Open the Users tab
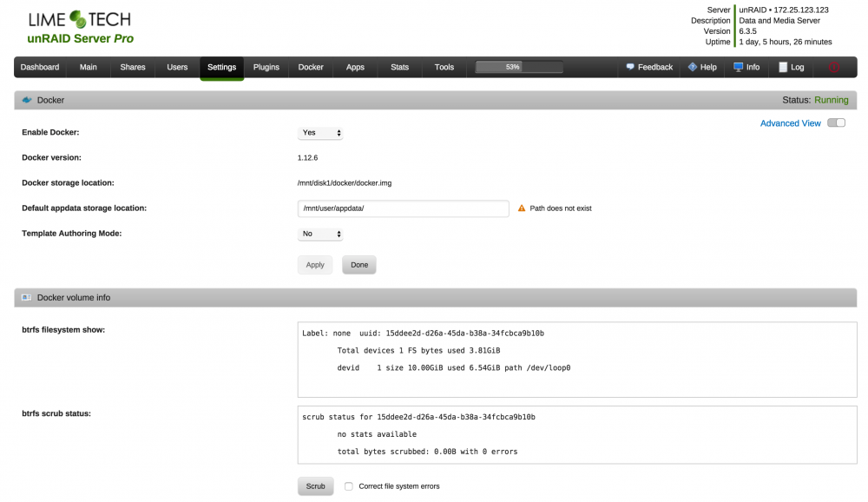Screen dimensions: 868x502 tap(177, 67)
